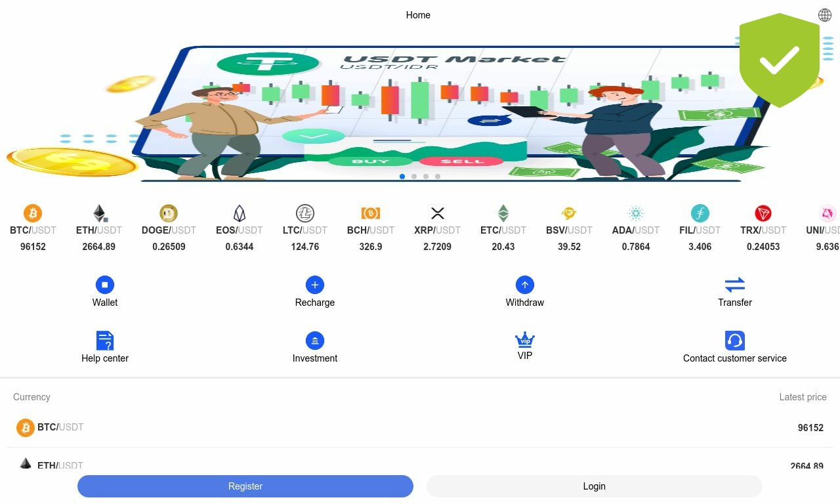This screenshot has height=504, width=840.
Task: Click the Withdraw label
Action: (x=525, y=303)
